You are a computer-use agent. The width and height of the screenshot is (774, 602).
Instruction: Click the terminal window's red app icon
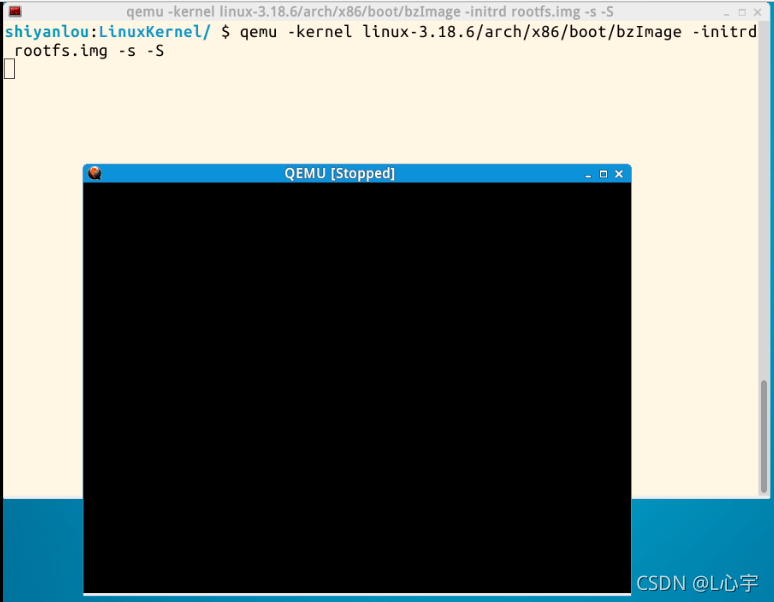tap(15, 11)
